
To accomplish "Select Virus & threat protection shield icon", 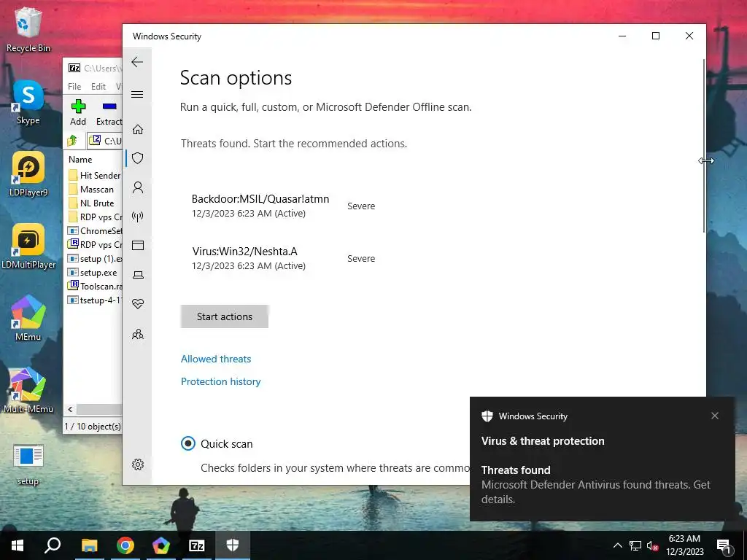I will click(138, 158).
